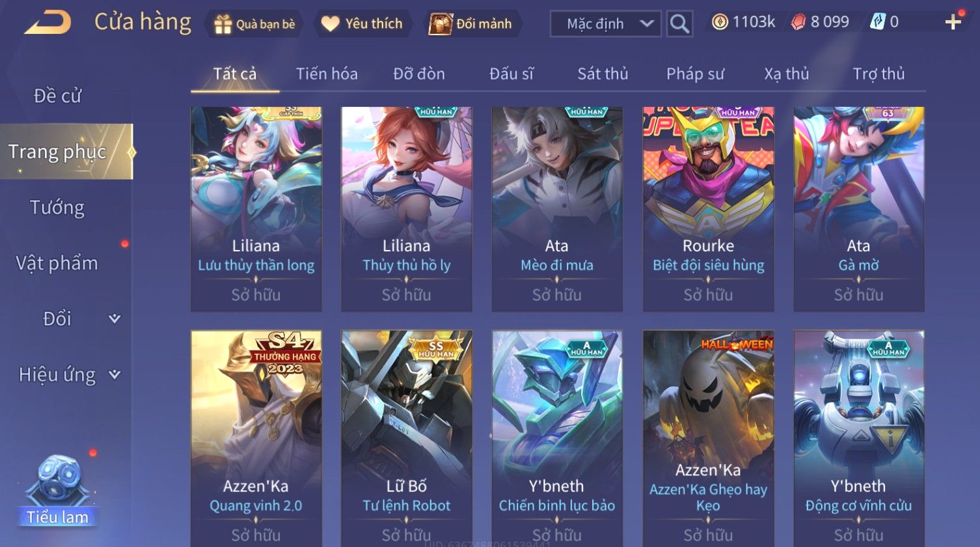Select the Tiến hóa tab
The height and width of the screenshot is (547, 980).
pos(327,74)
